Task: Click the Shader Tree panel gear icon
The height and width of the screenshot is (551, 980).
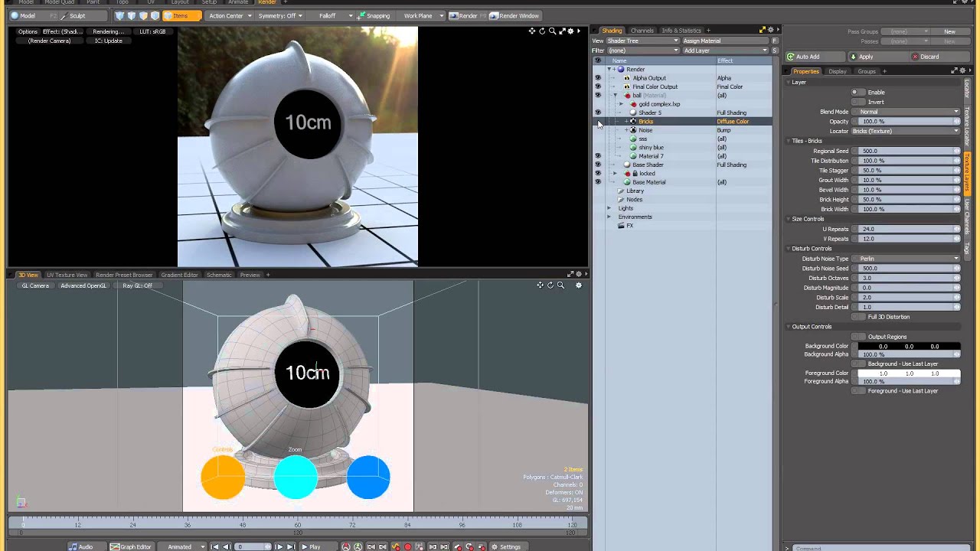Action: 769,30
